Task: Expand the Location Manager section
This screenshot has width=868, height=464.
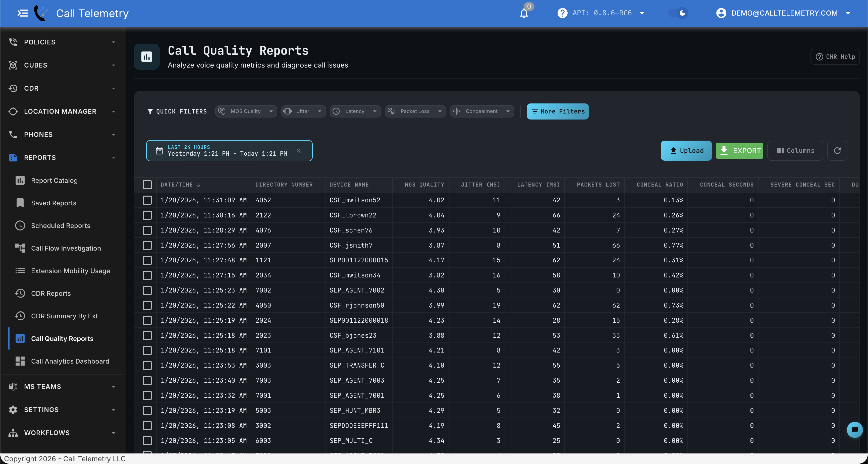Action: click(x=62, y=111)
